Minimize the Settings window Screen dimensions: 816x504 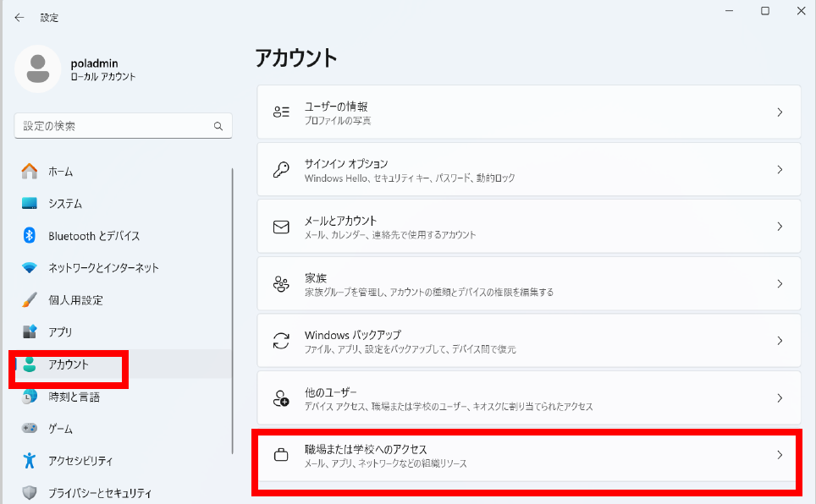coord(729,11)
